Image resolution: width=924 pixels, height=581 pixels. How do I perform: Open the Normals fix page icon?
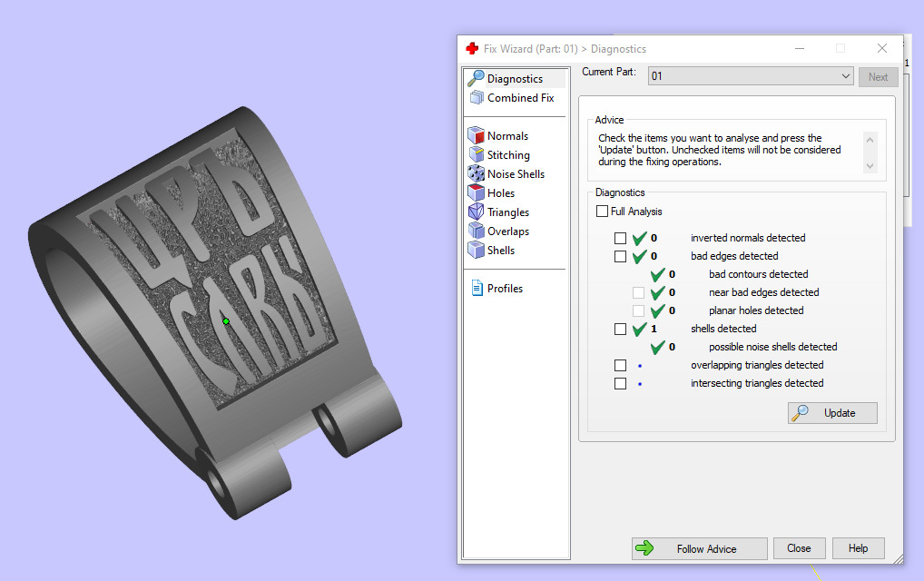point(477,135)
